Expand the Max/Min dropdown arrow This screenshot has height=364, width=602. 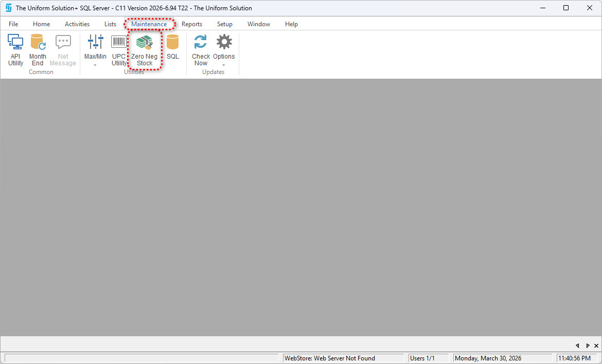coord(95,65)
